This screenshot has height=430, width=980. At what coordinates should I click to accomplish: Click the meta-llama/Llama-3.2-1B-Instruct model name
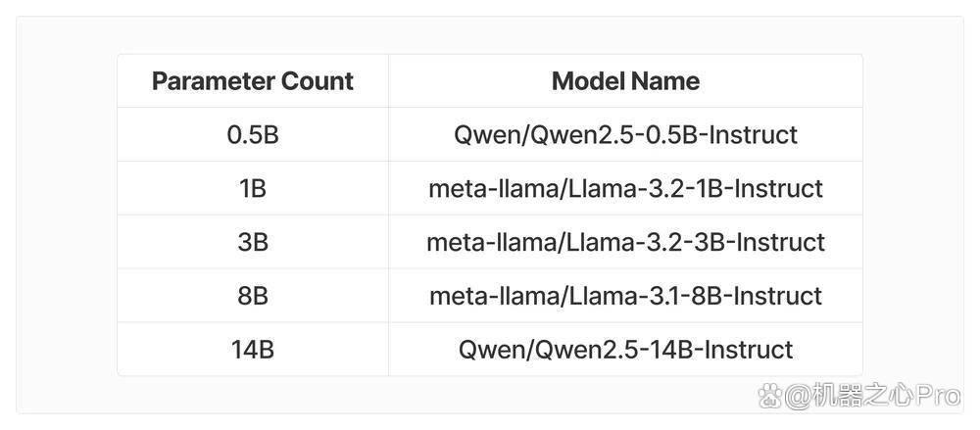[625, 188]
